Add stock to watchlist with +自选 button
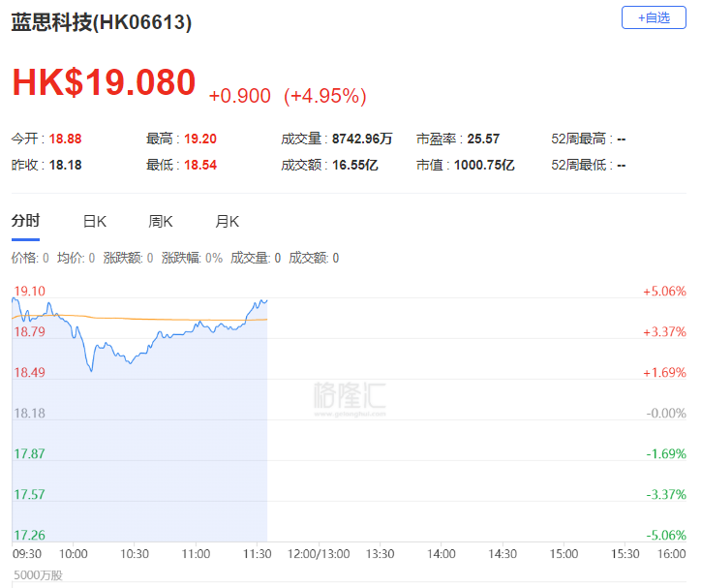Viewport: 701px width, 588px height. pyautogui.click(x=654, y=17)
